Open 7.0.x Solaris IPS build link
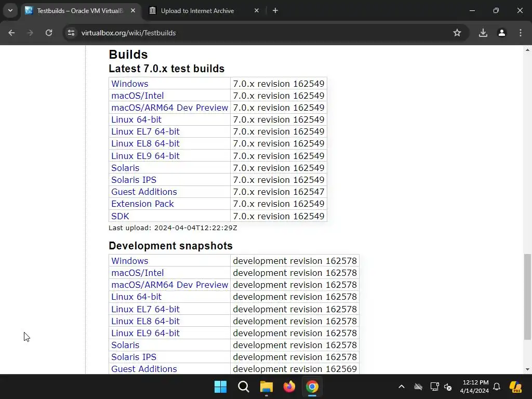The image size is (532, 399). [x=134, y=180]
